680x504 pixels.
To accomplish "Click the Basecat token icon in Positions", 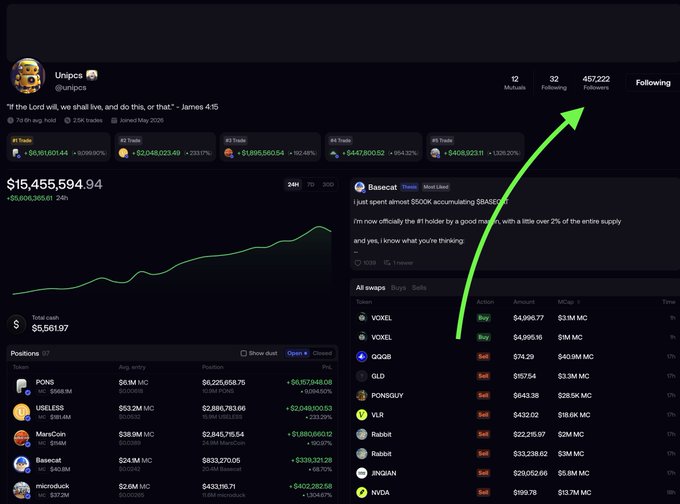I will (x=21, y=464).
